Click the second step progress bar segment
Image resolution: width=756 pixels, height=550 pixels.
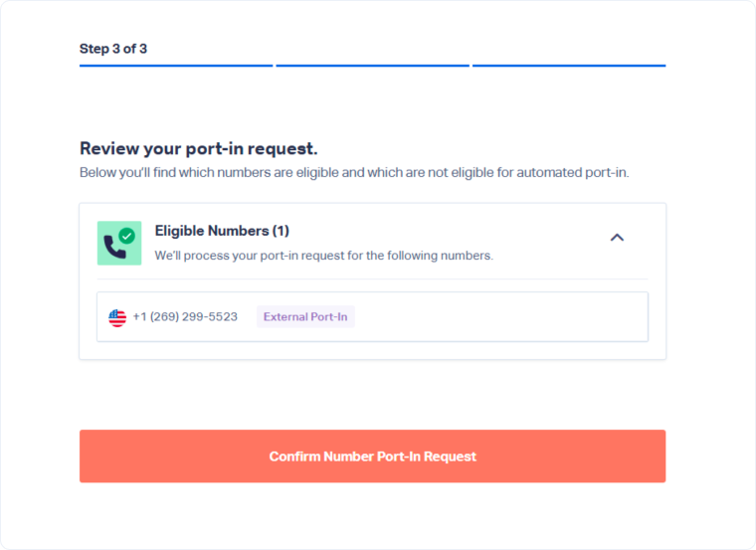(x=372, y=66)
